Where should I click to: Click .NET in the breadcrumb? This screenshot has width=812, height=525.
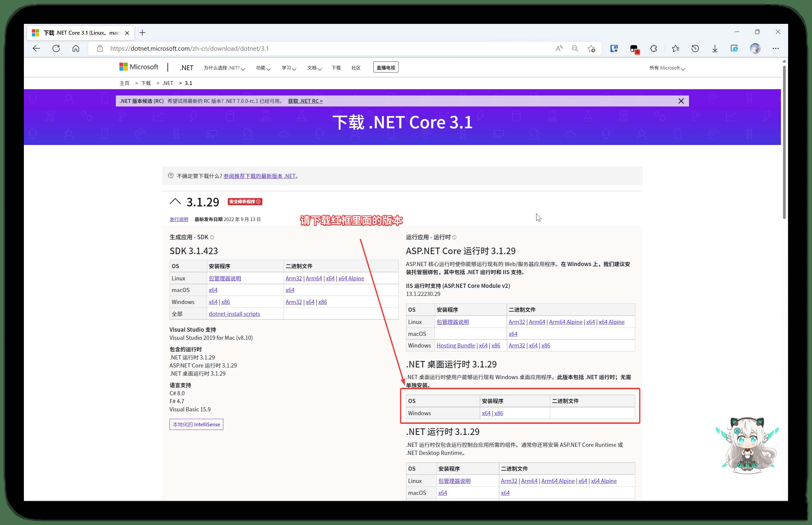point(167,83)
